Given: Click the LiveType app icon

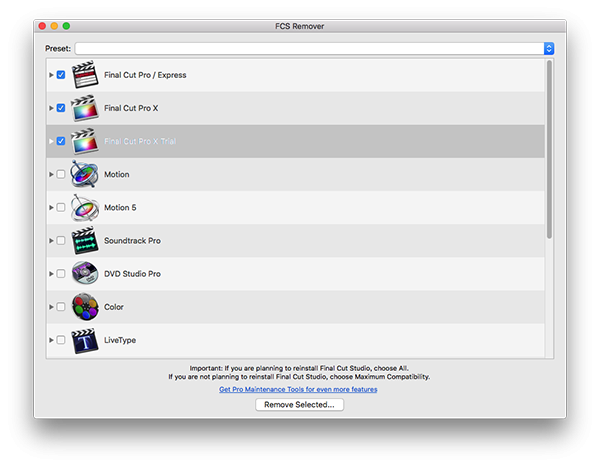Looking at the screenshot, I should (x=85, y=339).
